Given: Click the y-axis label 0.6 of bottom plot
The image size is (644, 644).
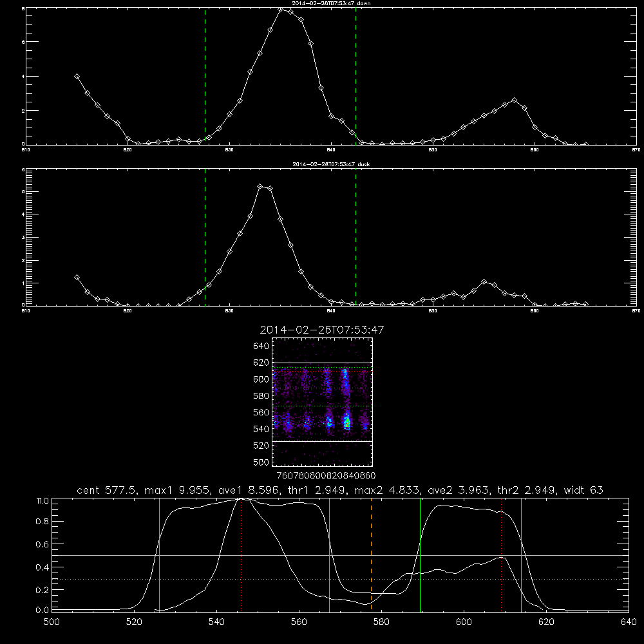Looking at the screenshot, I should coord(43,544).
